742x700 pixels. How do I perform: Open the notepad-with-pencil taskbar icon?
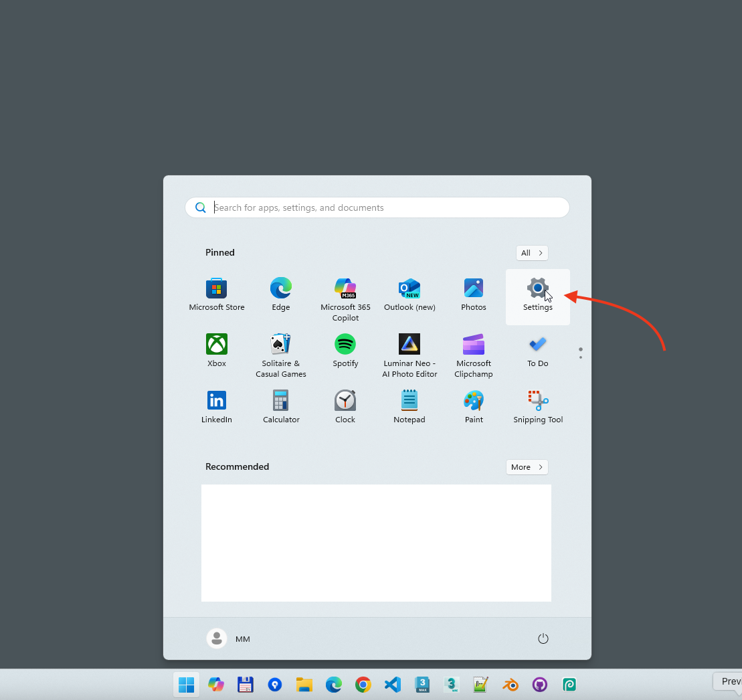(x=481, y=685)
